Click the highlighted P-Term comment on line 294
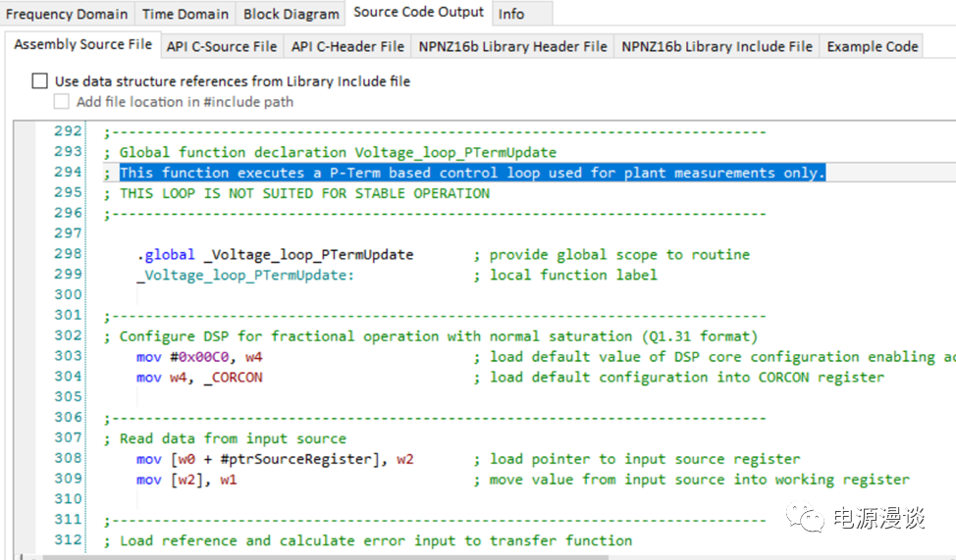The width and height of the screenshot is (956, 560). click(x=471, y=173)
